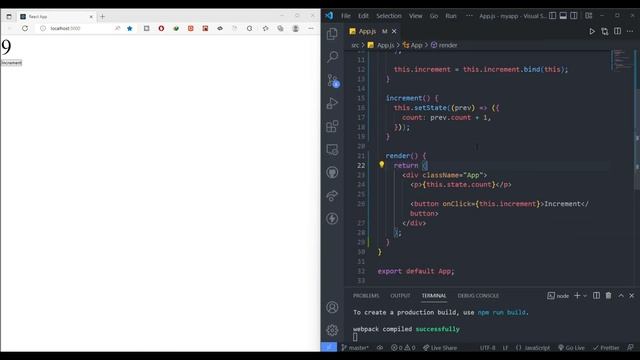Toggle the primary side bar layout
640x360 pixels.
[x=552, y=16]
